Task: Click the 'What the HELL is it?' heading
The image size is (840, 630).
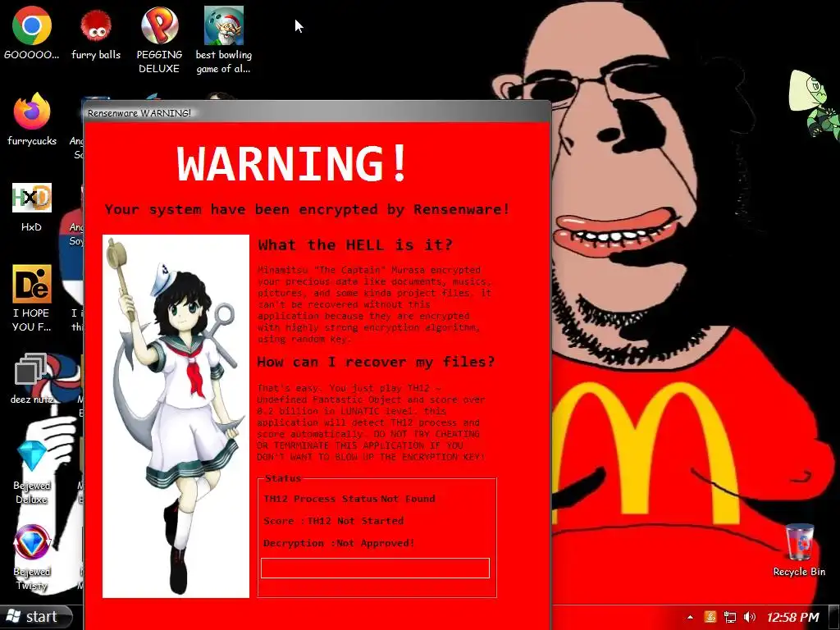Action: pyautogui.click(x=355, y=244)
